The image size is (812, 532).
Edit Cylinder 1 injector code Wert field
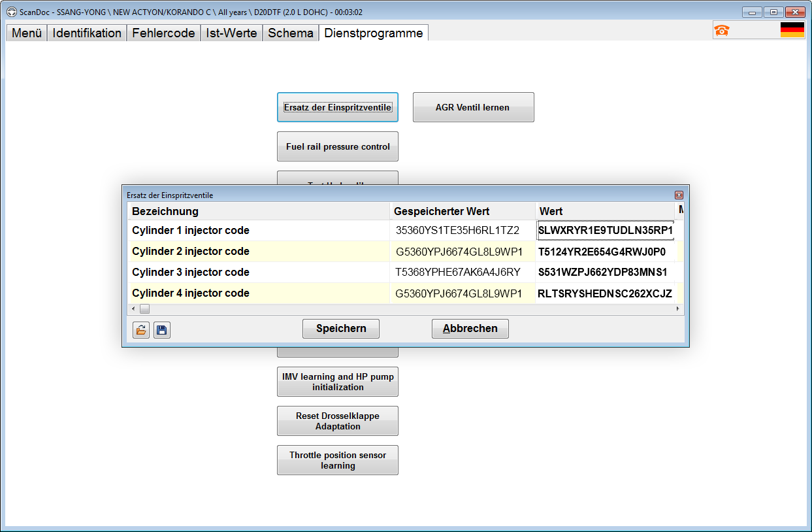[x=605, y=230]
